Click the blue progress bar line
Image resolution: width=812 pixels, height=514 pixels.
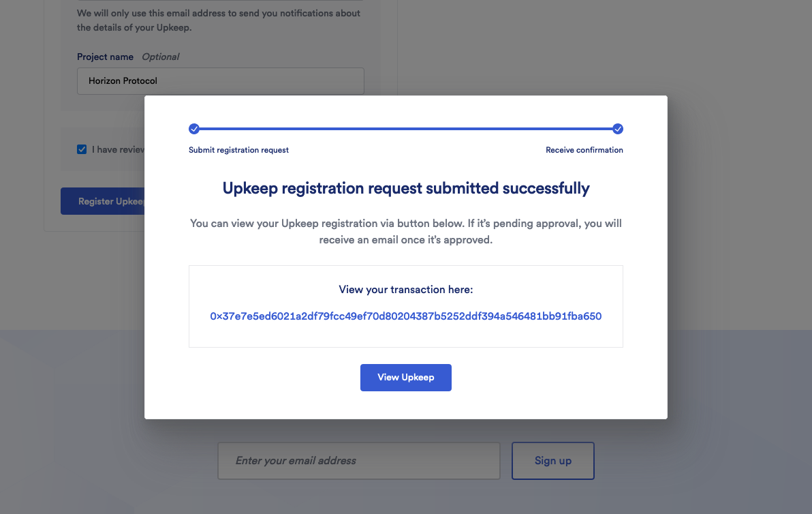(406, 129)
